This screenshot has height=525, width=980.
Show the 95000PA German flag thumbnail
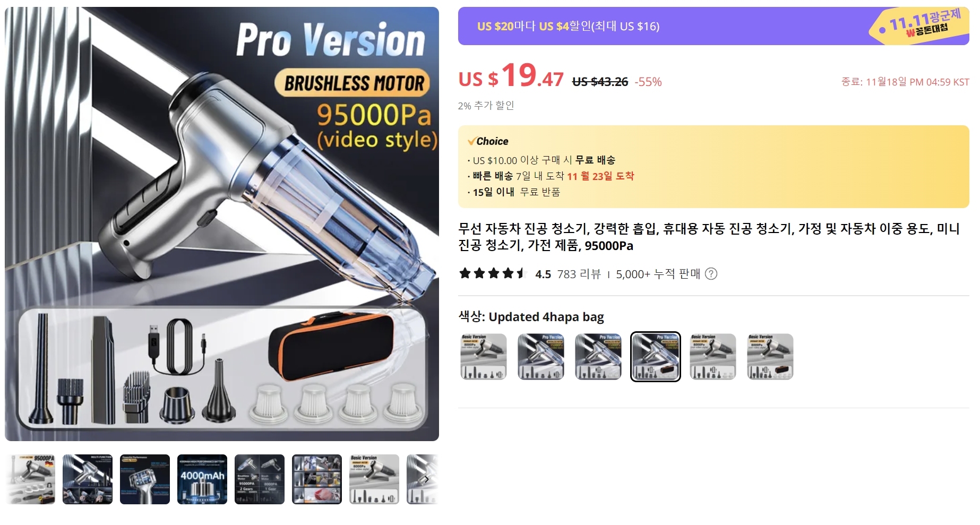(30, 479)
